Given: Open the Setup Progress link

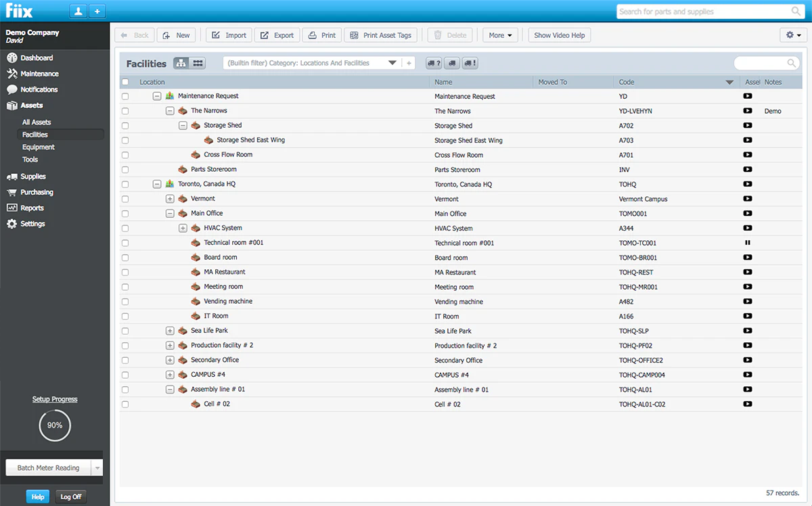Looking at the screenshot, I should (55, 399).
